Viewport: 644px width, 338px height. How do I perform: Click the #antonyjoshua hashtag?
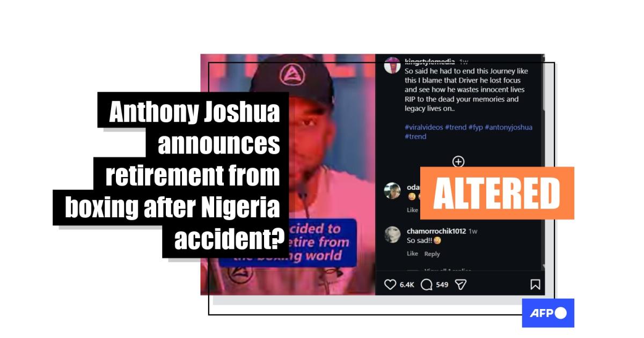coord(508,127)
